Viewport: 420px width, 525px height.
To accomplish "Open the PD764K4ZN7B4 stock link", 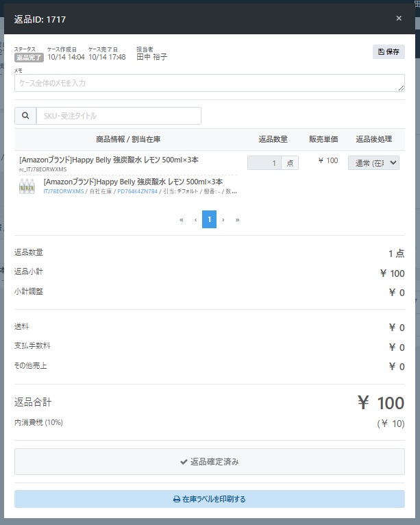I will click(x=137, y=191).
